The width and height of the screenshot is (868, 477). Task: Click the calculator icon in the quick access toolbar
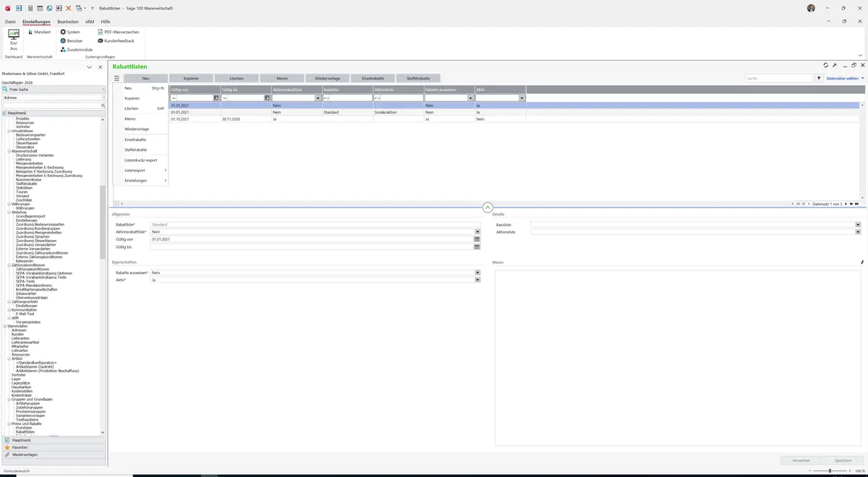click(x=30, y=8)
